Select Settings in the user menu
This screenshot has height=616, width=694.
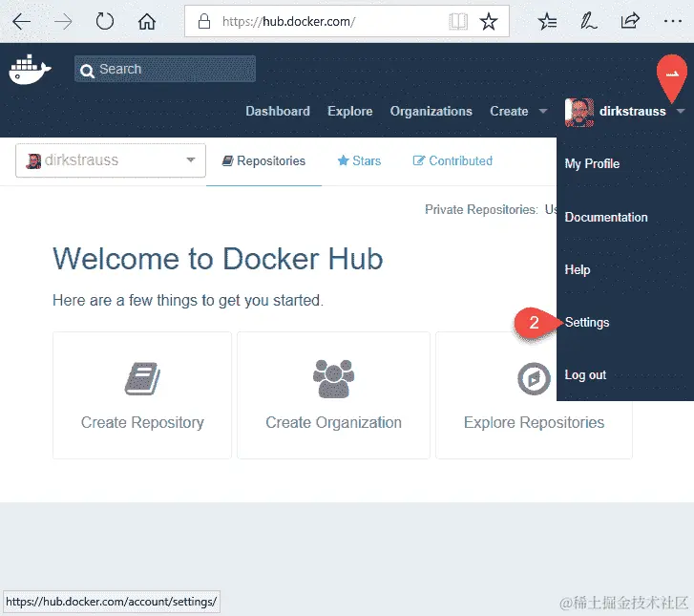(587, 323)
